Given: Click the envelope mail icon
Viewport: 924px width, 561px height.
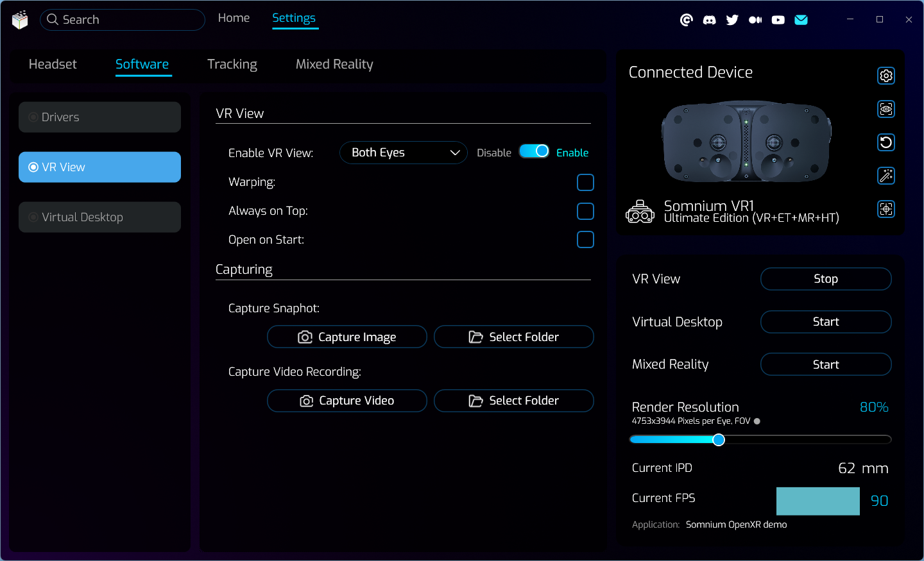Looking at the screenshot, I should click(801, 20).
